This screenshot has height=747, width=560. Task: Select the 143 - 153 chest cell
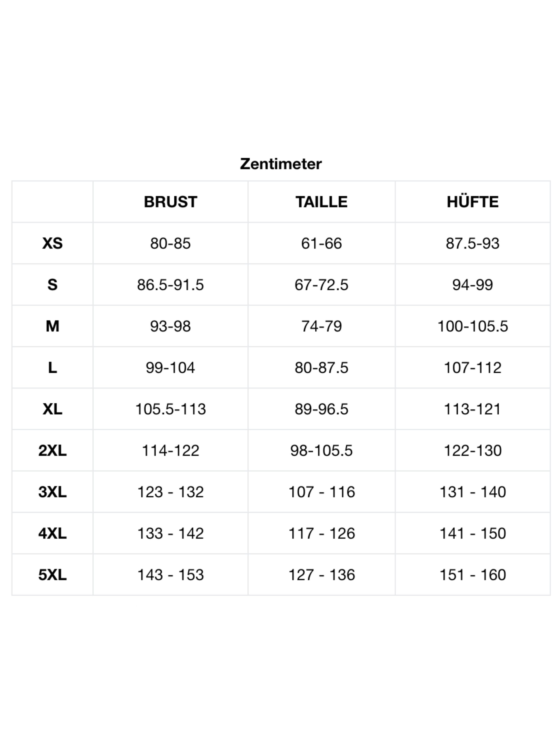[x=170, y=575]
